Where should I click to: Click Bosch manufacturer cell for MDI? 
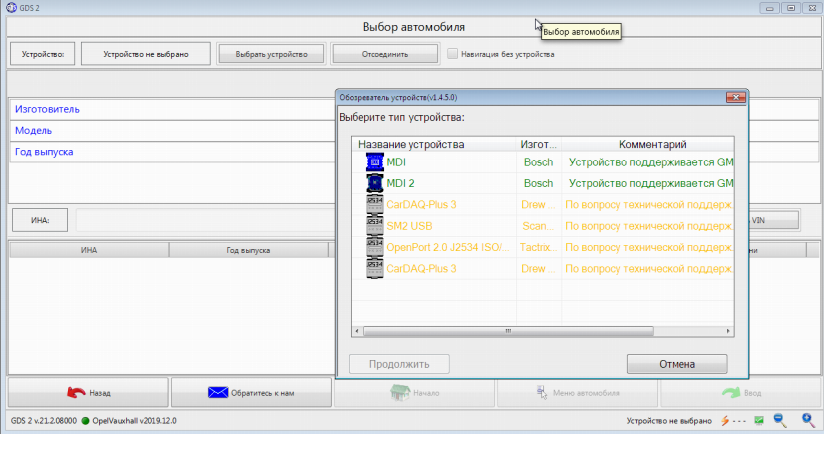[x=539, y=162]
